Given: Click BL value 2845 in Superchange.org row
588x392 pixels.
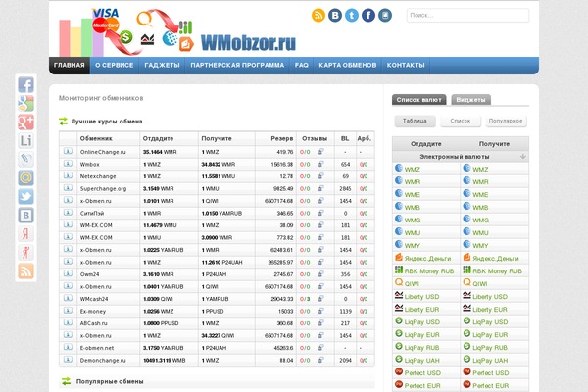Looking at the screenshot, I should pyautogui.click(x=345, y=189).
